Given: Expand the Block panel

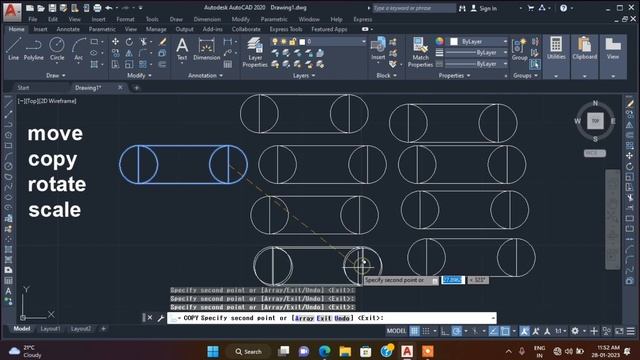Looking at the screenshot, I should click(x=386, y=76).
